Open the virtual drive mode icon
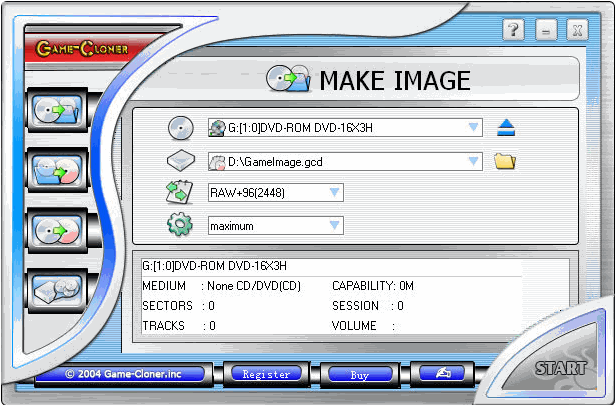 click(58, 291)
